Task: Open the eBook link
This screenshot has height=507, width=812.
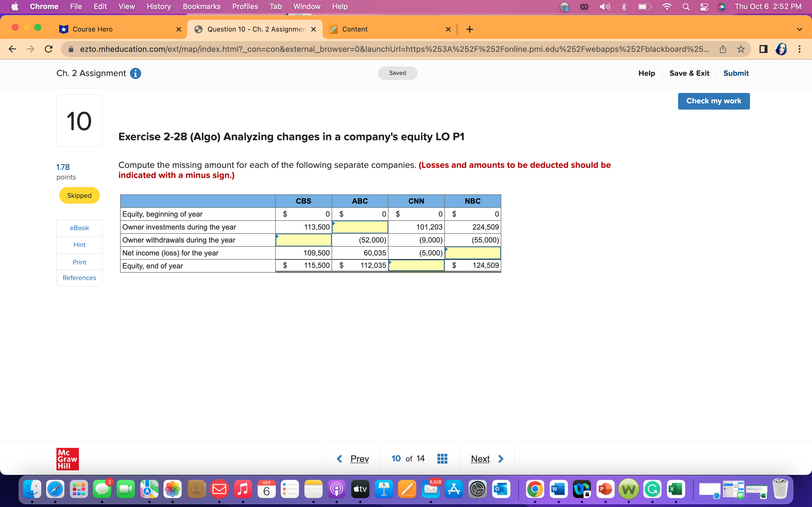Action: [x=79, y=228]
